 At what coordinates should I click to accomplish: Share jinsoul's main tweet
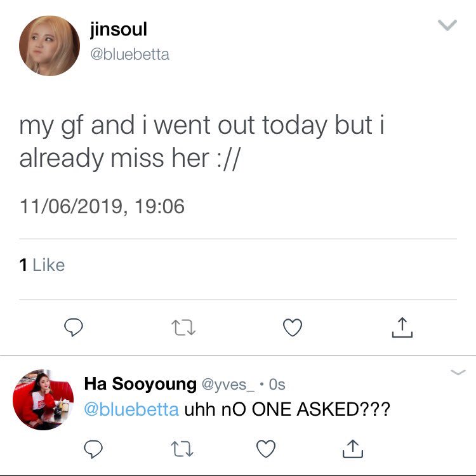(x=402, y=327)
